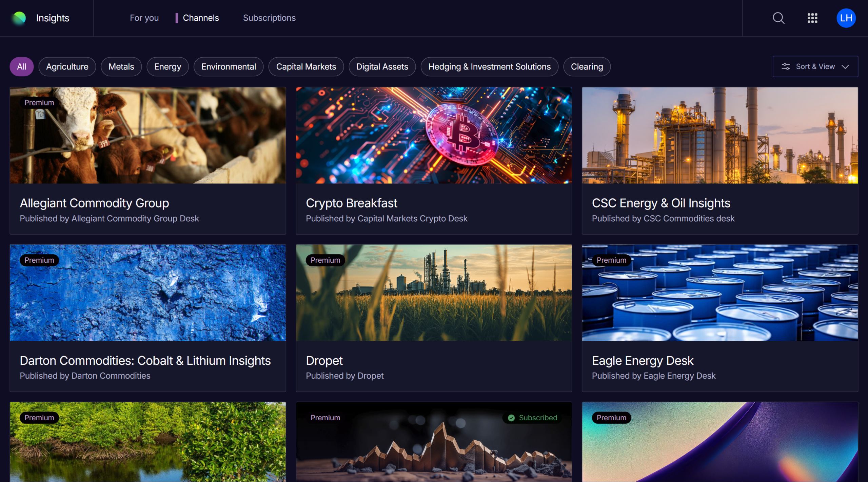Filter channels by Capital Markets
This screenshot has height=482, width=868.
[x=306, y=67]
